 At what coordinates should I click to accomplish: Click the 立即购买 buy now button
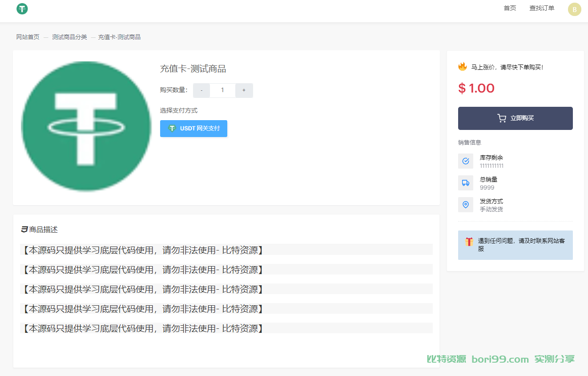(516, 118)
